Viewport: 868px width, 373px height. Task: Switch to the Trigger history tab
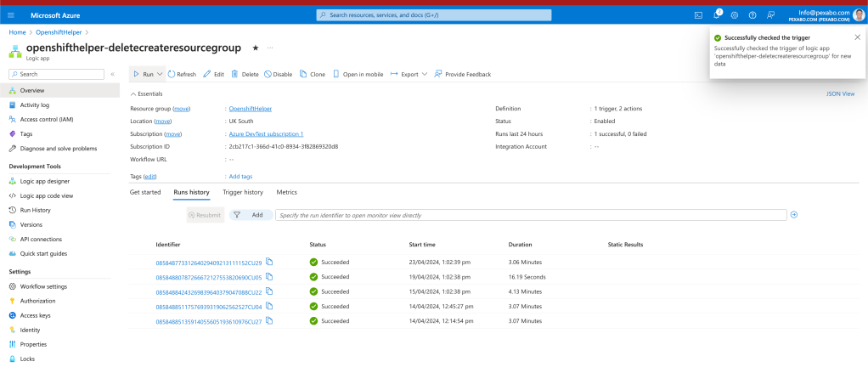click(x=242, y=193)
